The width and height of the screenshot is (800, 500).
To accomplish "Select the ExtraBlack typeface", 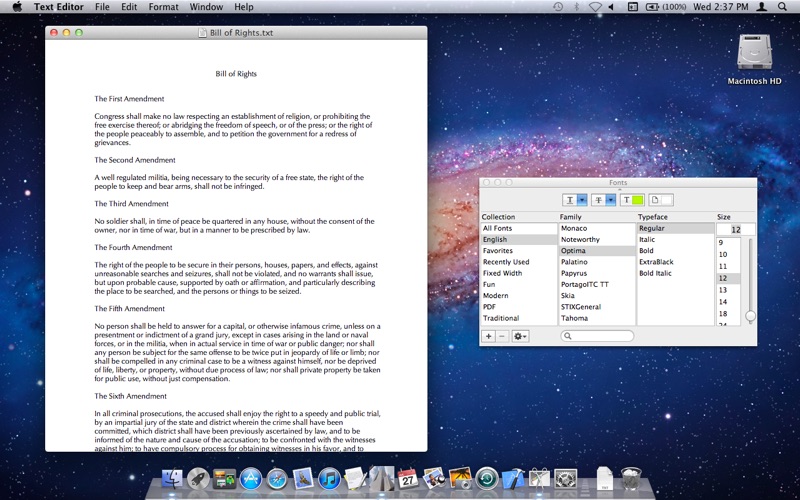I will click(x=676, y=262).
